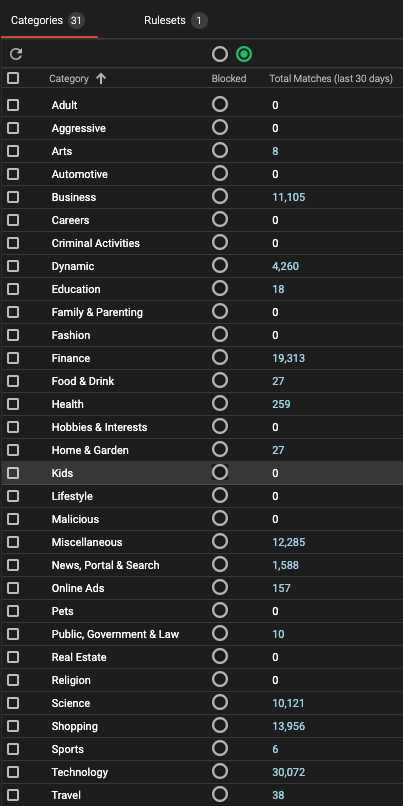Click the Dynamic matches value 4,260
This screenshot has height=806, width=403.
(x=285, y=266)
